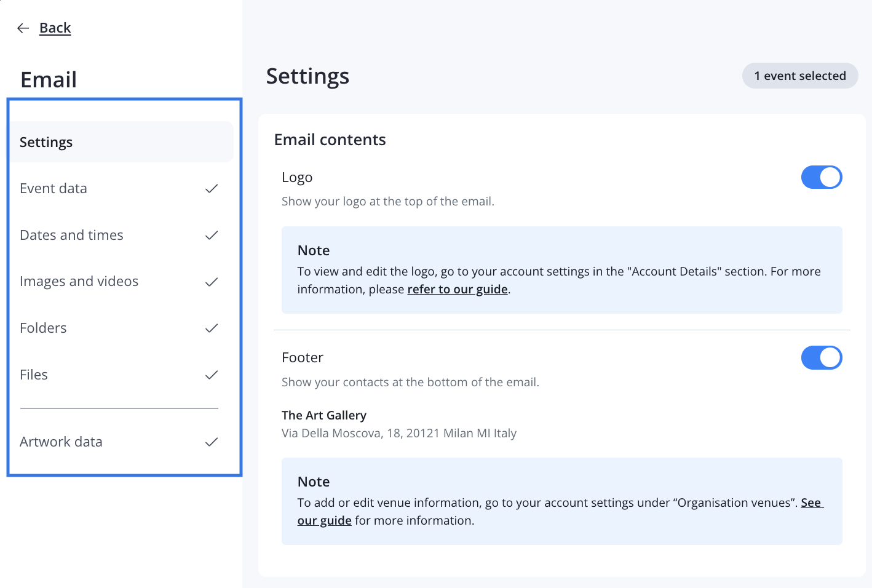Open Images and videos section

pos(79,282)
